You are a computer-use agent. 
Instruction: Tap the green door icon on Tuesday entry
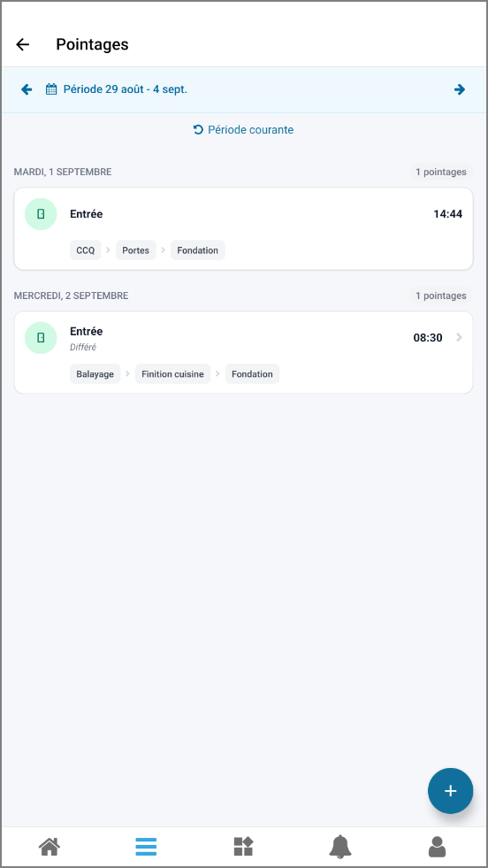[41, 214]
